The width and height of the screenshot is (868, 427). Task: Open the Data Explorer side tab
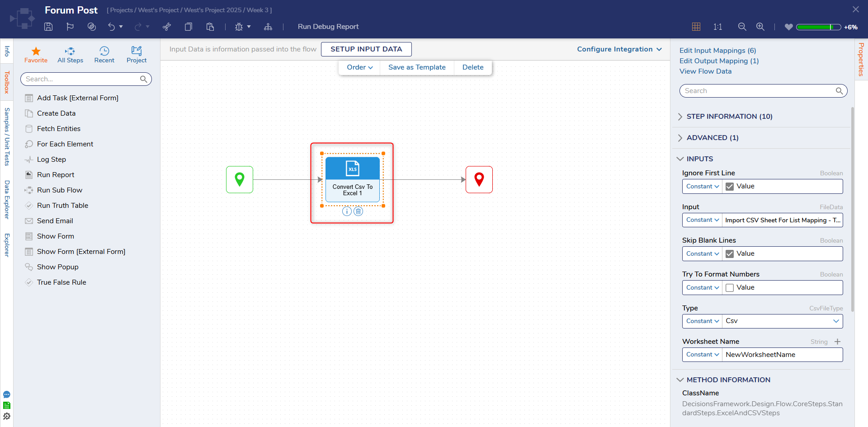click(x=7, y=199)
